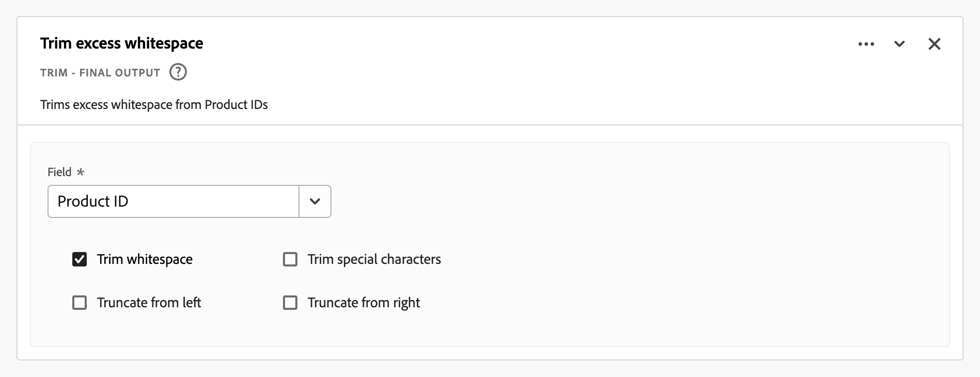Check the Truncate from right checkbox
980x377 pixels.
point(290,303)
